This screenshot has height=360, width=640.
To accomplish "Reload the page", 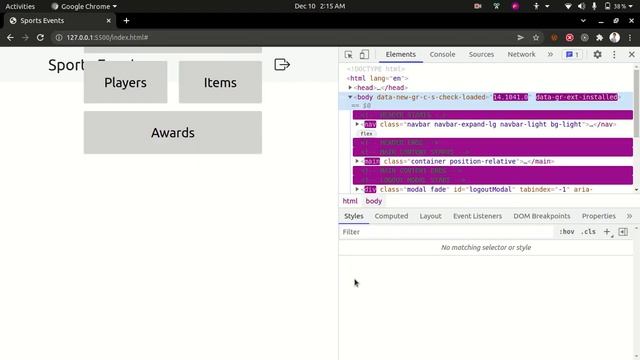I will 40,37.
